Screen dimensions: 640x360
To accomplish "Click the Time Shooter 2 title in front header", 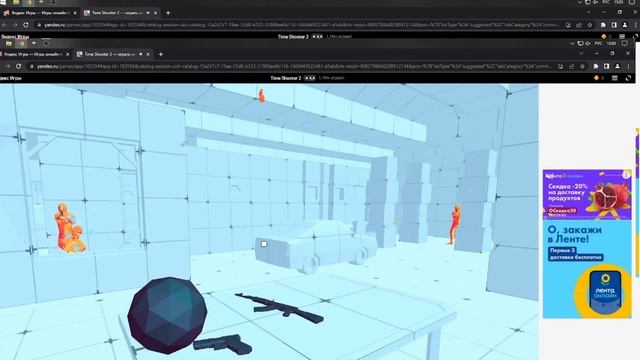I will click(x=285, y=78).
